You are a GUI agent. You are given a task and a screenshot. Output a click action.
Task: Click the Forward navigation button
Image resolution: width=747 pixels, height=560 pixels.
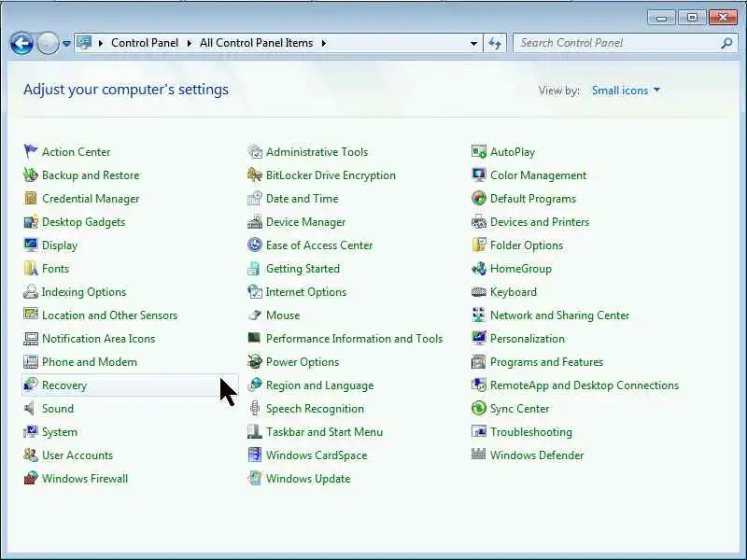48,43
